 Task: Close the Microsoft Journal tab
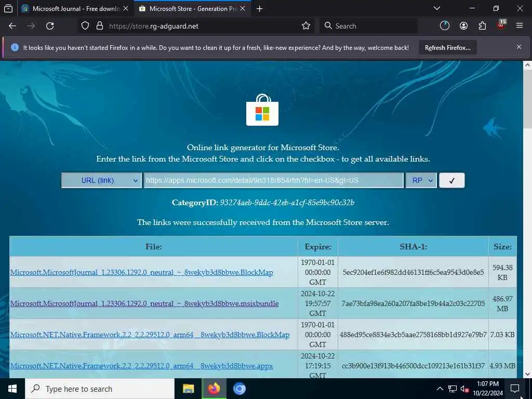126,9
